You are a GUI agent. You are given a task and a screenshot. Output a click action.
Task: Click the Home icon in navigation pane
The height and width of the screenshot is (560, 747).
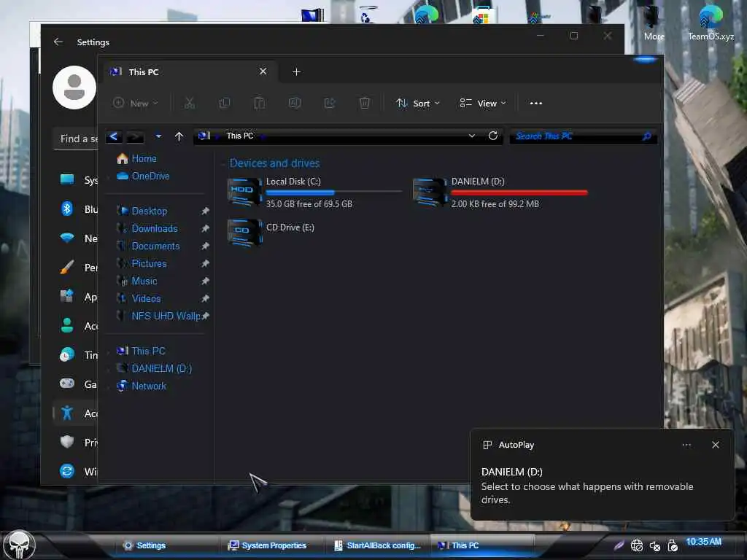click(x=123, y=158)
